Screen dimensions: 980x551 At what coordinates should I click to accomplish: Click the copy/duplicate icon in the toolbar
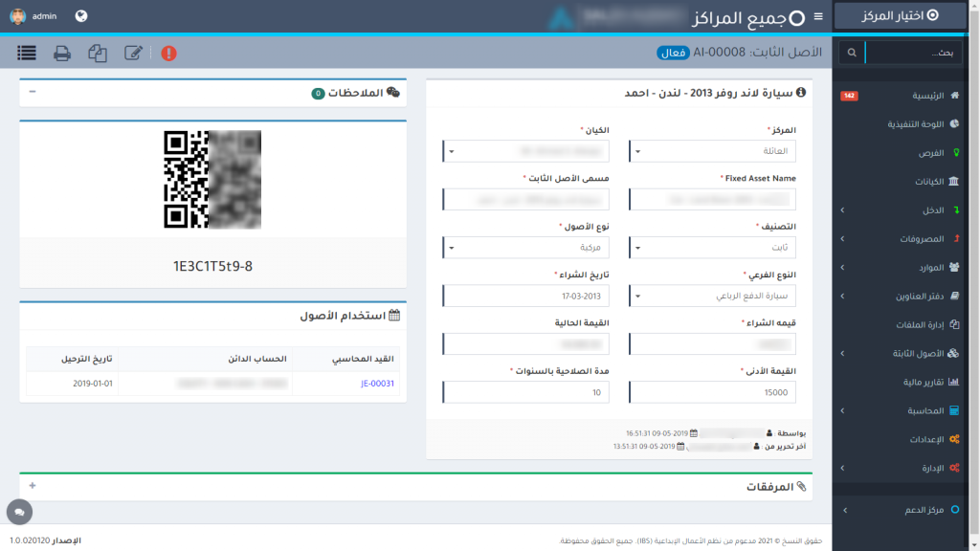click(x=97, y=54)
